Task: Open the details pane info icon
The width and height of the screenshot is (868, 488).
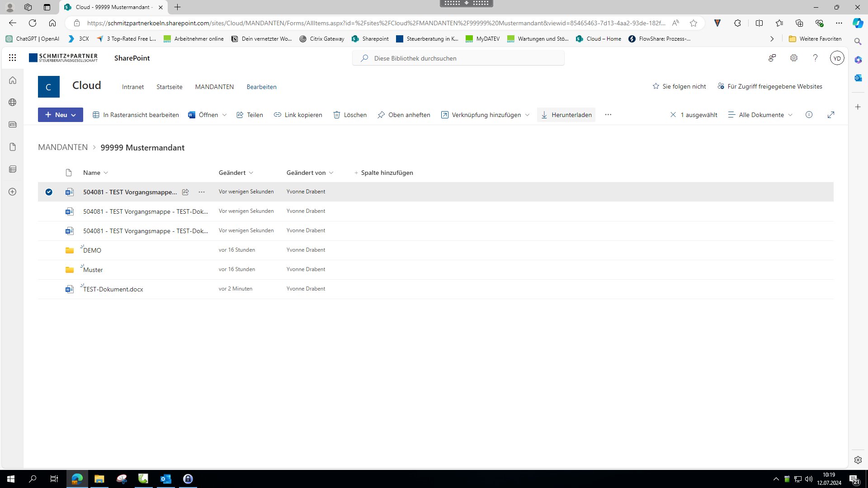Action: coord(809,115)
